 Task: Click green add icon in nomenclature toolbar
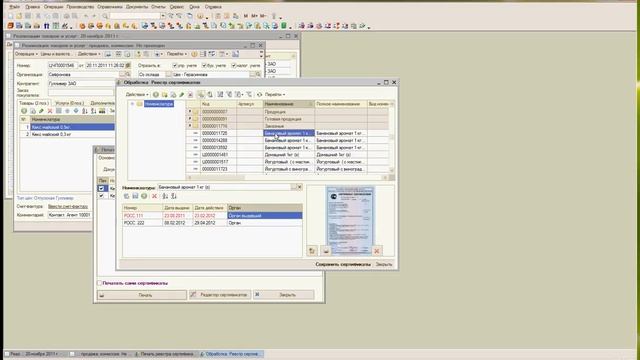[156, 95]
